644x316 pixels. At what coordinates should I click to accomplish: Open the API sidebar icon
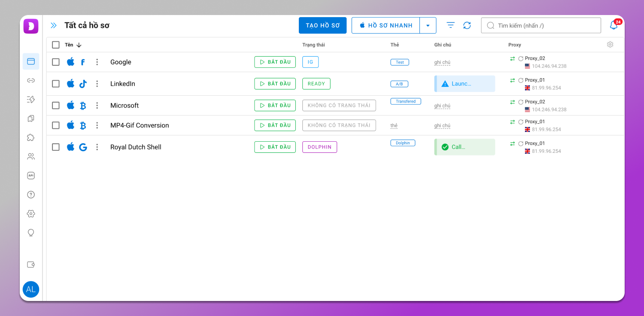[x=31, y=176]
